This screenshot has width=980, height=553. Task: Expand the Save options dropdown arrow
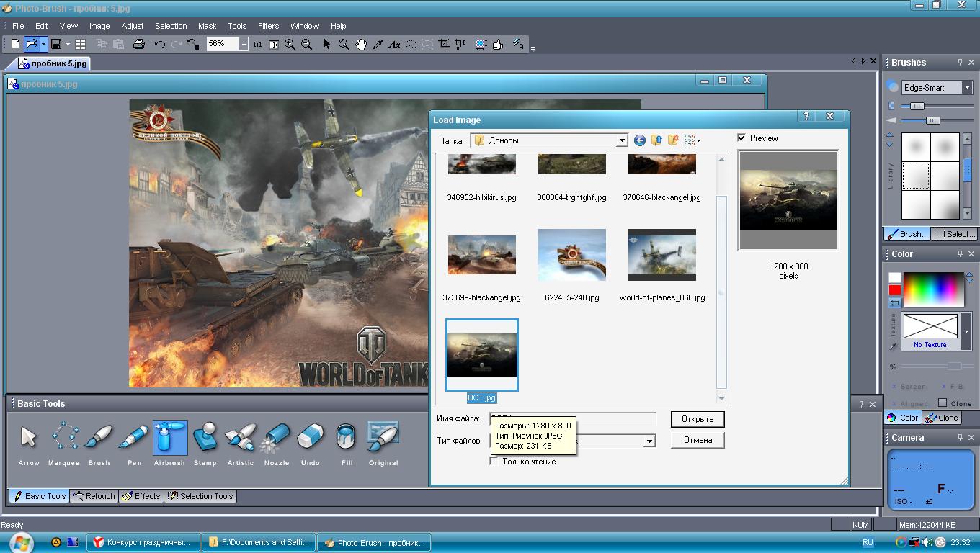68,45
